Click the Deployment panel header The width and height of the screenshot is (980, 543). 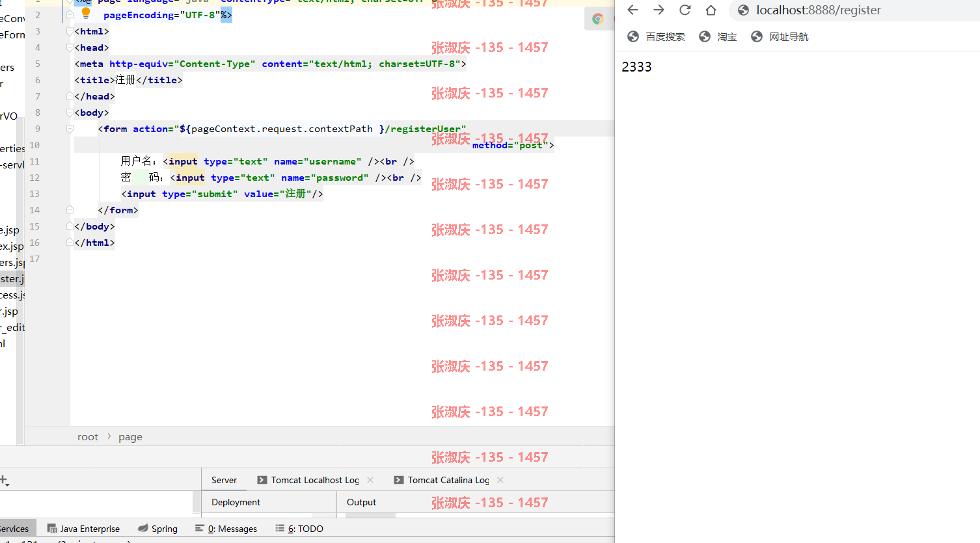(236, 502)
